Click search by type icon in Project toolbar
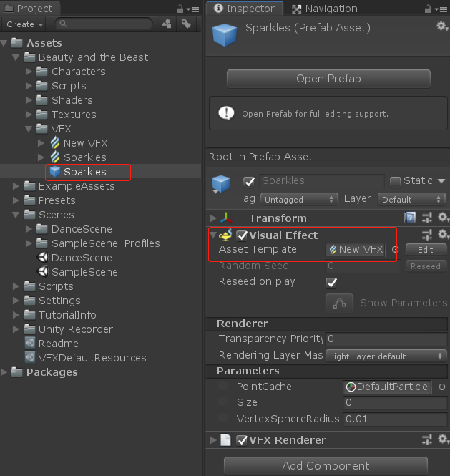This screenshot has width=450, height=476. [167, 24]
